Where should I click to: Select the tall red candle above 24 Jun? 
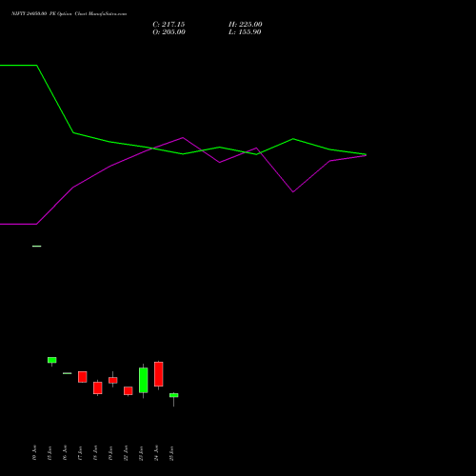click(x=159, y=374)
